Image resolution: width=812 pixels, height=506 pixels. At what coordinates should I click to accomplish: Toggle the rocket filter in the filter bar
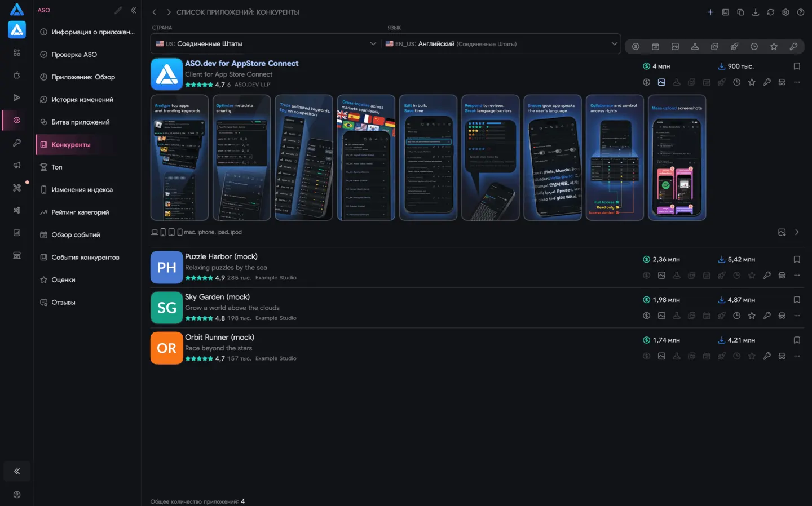(734, 46)
